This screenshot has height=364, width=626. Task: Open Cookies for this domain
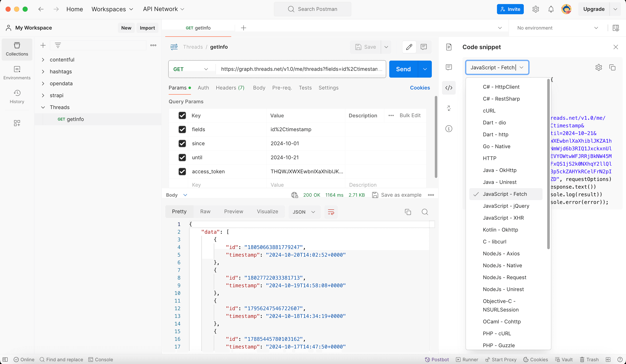pyautogui.click(x=420, y=88)
